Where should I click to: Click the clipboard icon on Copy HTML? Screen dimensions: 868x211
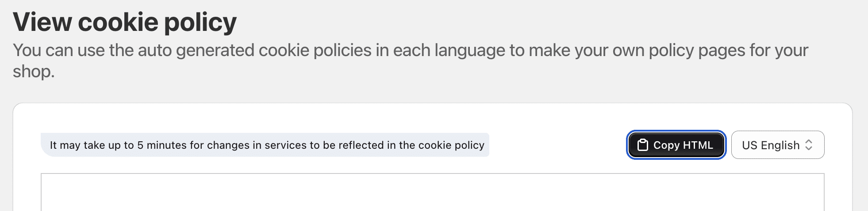pyautogui.click(x=642, y=145)
